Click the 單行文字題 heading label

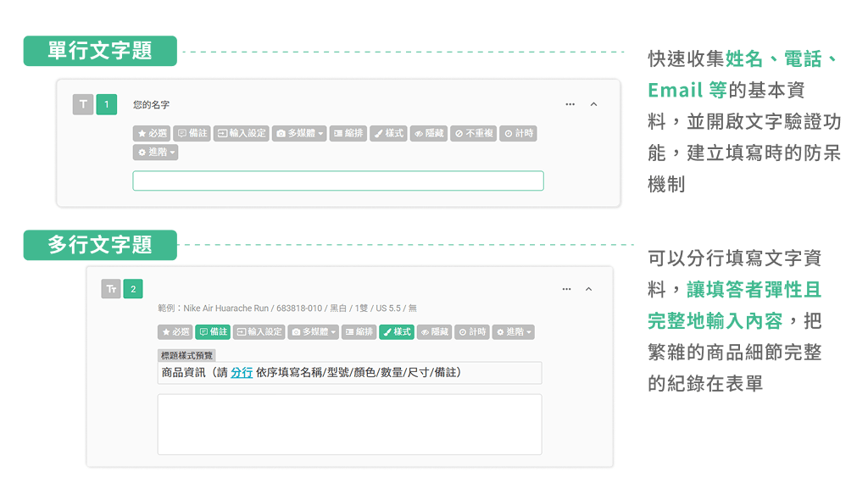pos(100,51)
